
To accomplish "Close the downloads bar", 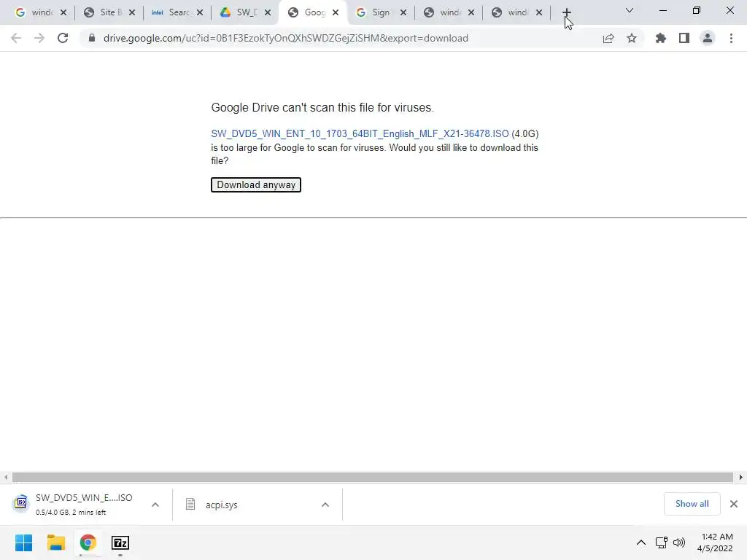I will coord(734,504).
